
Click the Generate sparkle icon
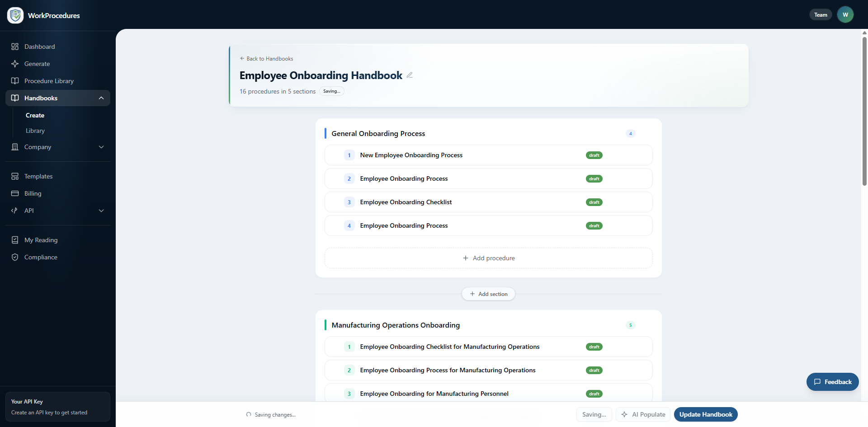pyautogui.click(x=15, y=64)
